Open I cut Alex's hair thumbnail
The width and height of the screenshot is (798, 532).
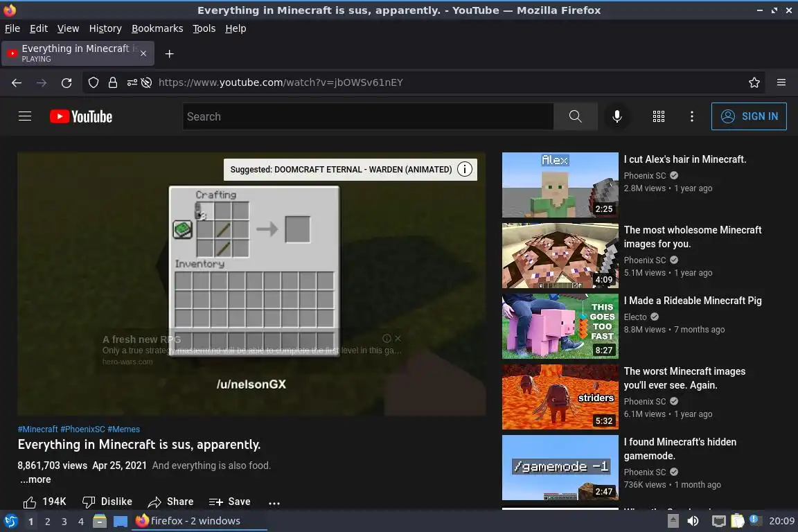pyautogui.click(x=560, y=185)
